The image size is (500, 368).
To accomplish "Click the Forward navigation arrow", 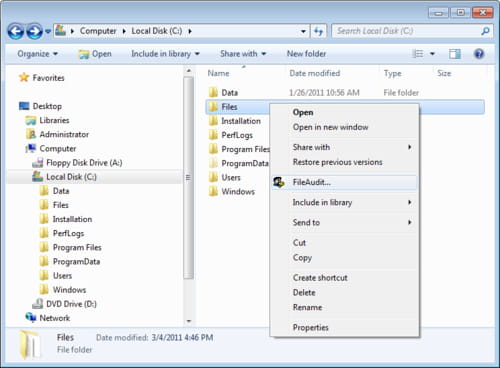I will coord(34,32).
